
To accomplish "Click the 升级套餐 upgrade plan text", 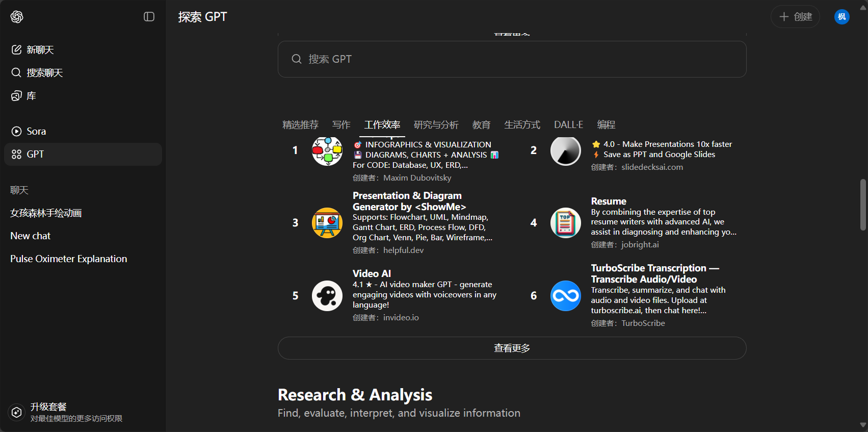I will point(48,406).
